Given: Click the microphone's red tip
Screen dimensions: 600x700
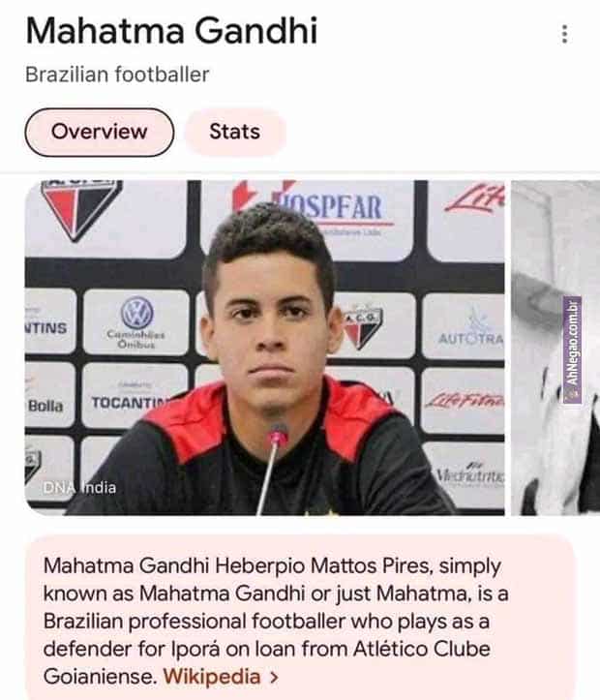Looking at the screenshot, I should coord(278,436).
